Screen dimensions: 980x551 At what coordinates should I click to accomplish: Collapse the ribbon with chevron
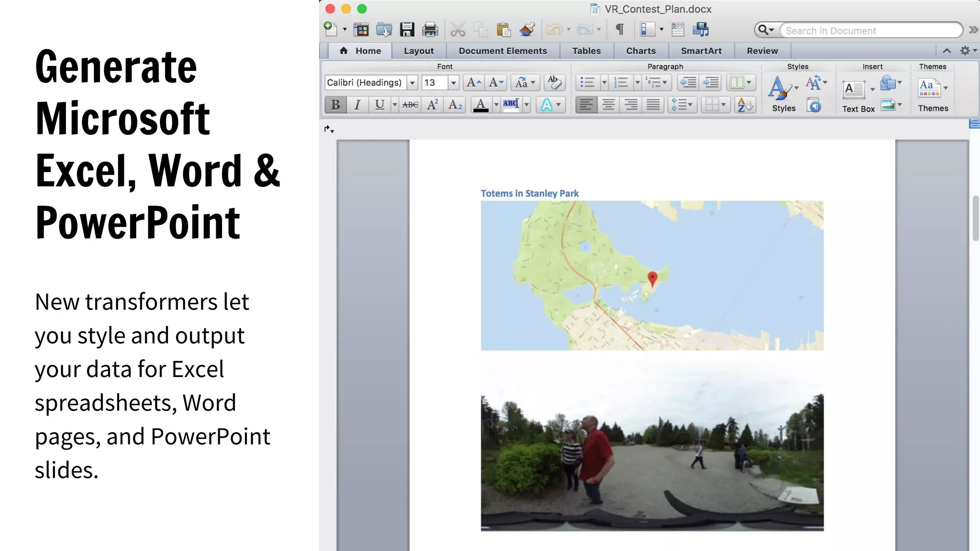[947, 51]
